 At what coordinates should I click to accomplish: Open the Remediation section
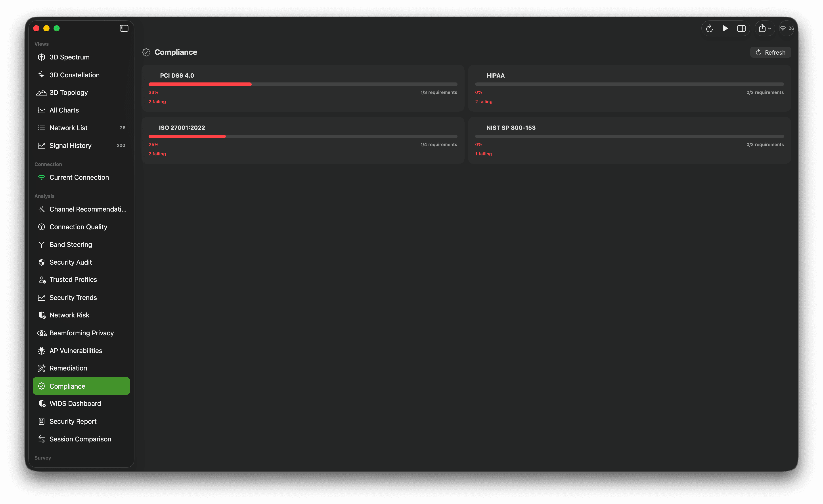pos(81,368)
